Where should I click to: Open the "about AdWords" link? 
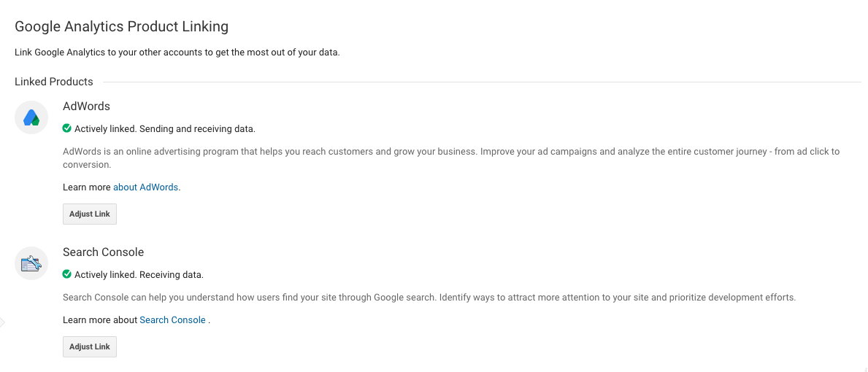(146, 187)
